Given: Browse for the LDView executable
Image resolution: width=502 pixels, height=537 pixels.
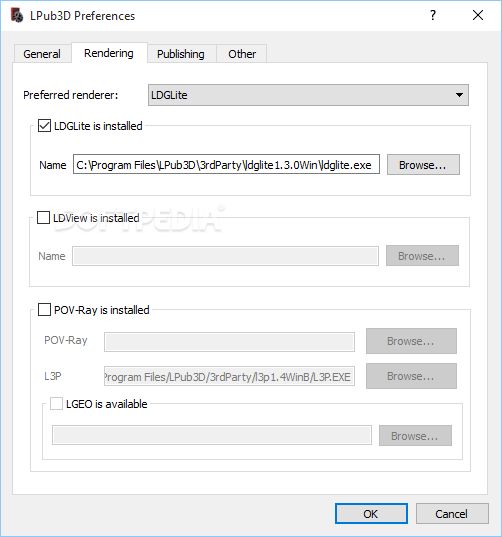Looking at the screenshot, I should tap(422, 255).
